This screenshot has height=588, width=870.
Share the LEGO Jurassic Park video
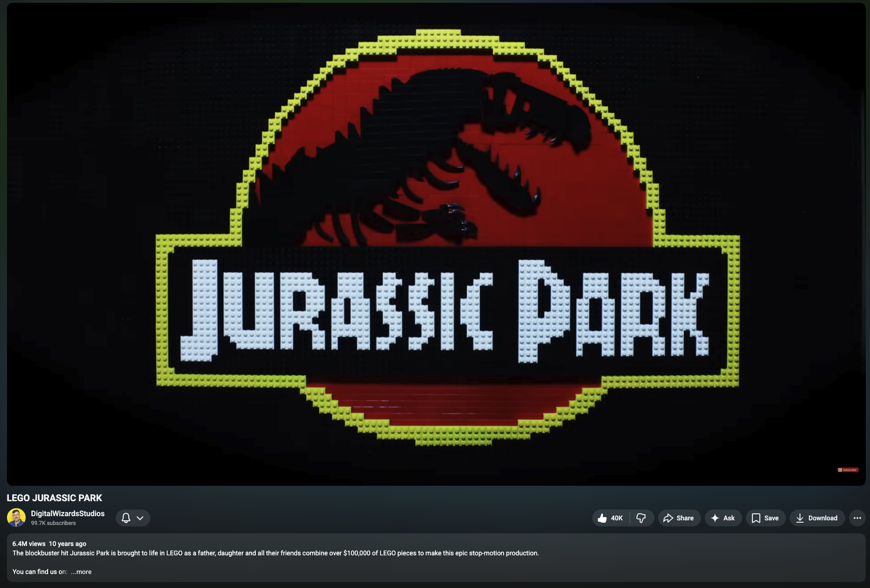679,518
